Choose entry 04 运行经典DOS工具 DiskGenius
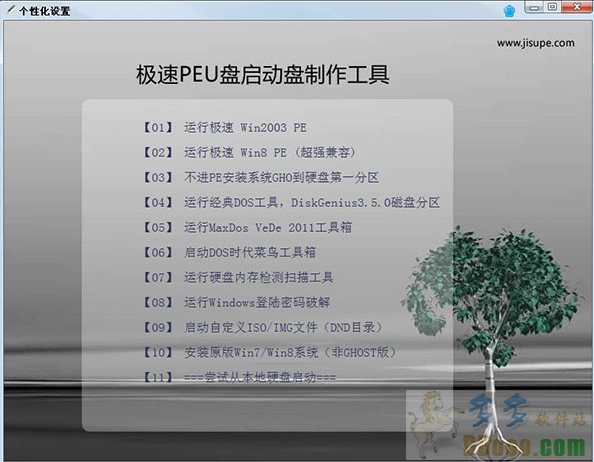 point(291,203)
